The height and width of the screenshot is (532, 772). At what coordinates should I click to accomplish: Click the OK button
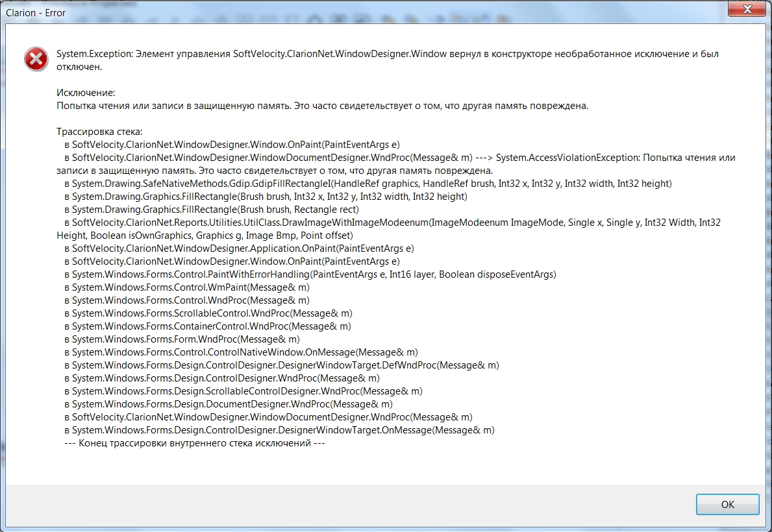click(727, 504)
